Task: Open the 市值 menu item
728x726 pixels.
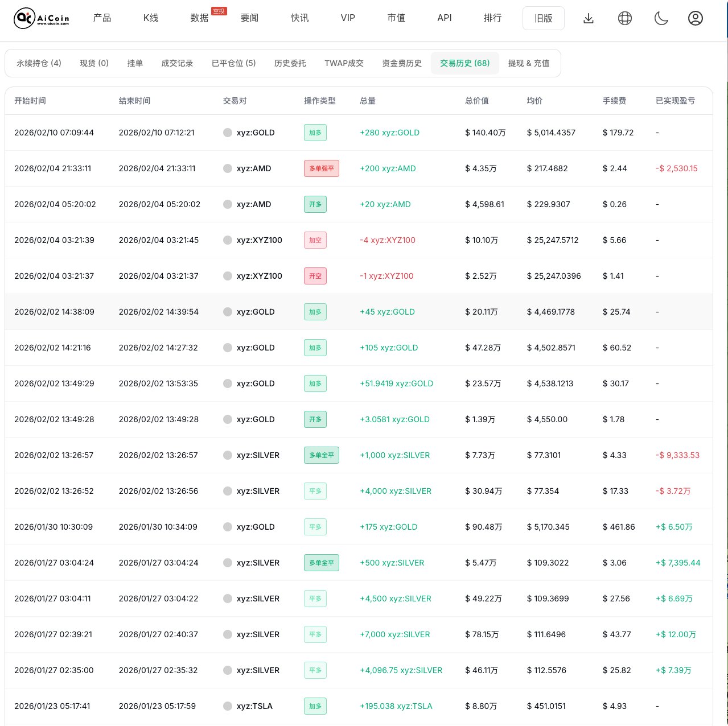Action: coord(396,18)
